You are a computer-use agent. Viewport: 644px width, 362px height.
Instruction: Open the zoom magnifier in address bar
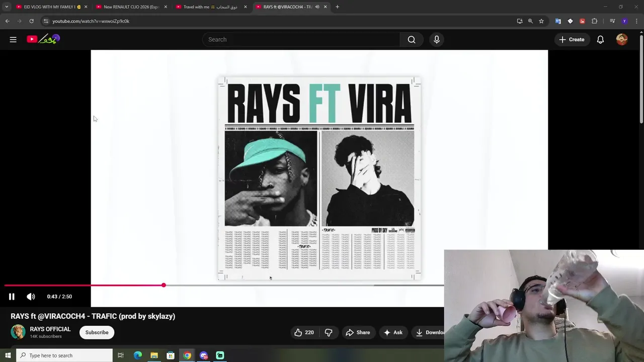click(x=530, y=21)
